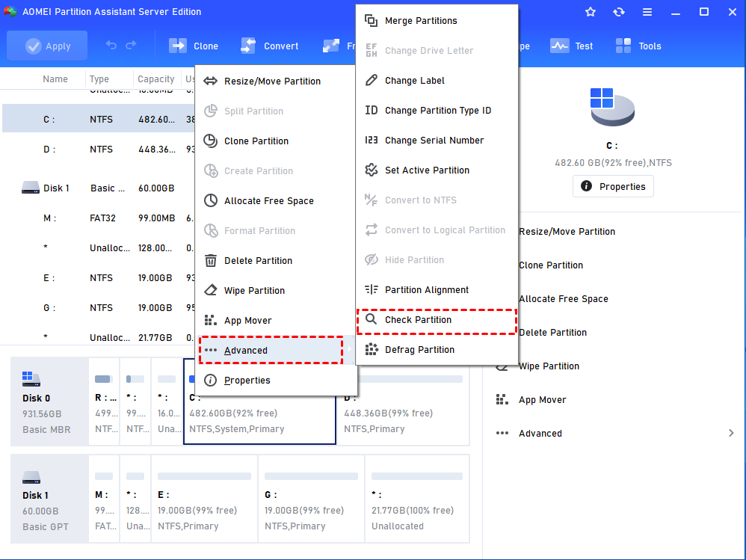Select the D: 448.36GB block in disk map

404,402
